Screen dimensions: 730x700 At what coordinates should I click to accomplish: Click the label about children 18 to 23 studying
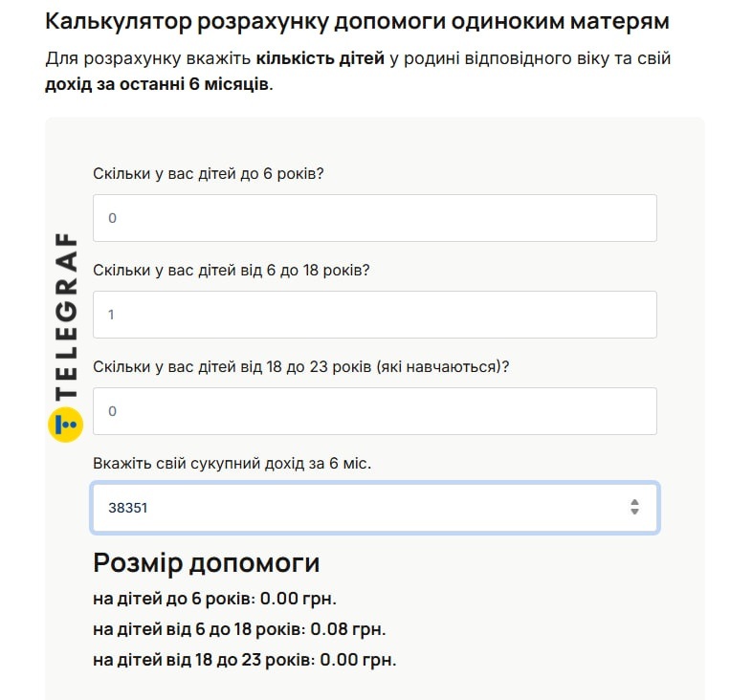(300, 366)
